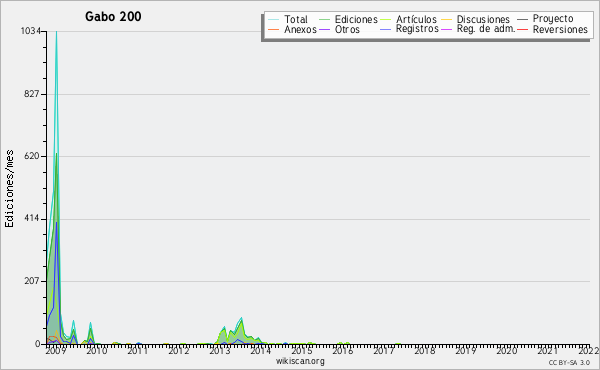
Task: Click the Ediciones/mes y-axis title
Action: click(x=10, y=189)
